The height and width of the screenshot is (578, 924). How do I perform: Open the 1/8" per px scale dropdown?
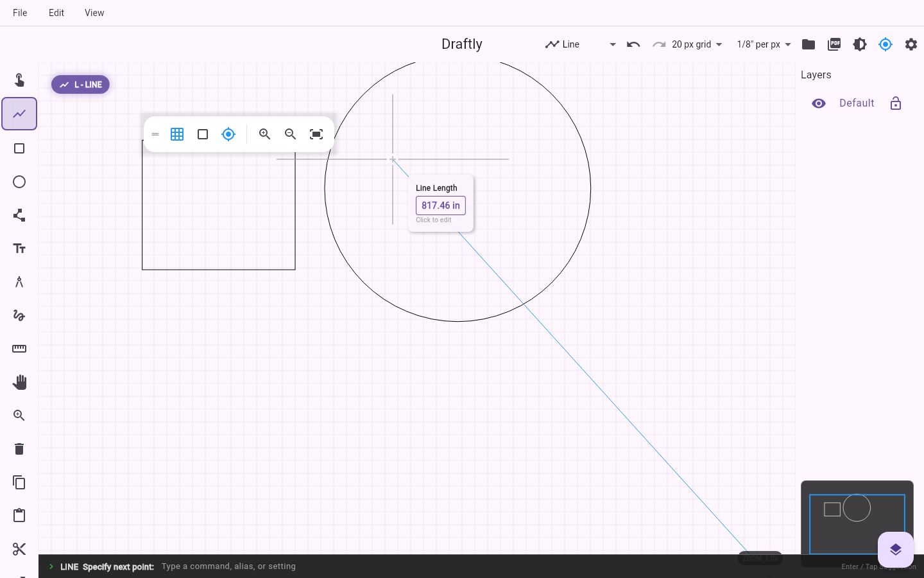tap(764, 44)
